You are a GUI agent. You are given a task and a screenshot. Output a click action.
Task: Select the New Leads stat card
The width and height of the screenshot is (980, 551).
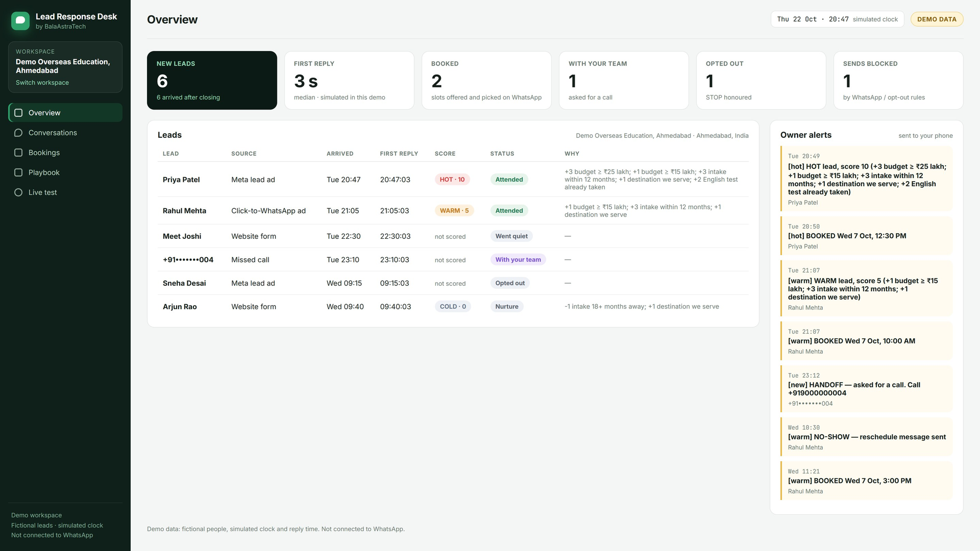pos(212,80)
